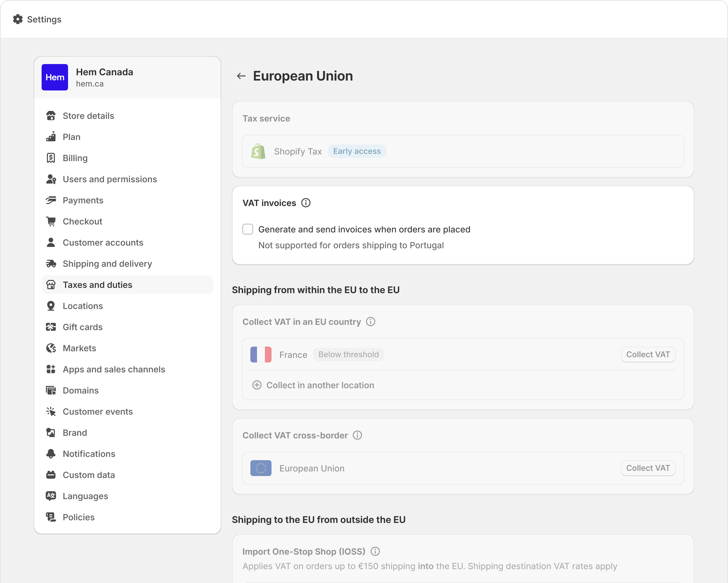Open Brand settings
728x583 pixels.
pyautogui.click(x=127, y=433)
